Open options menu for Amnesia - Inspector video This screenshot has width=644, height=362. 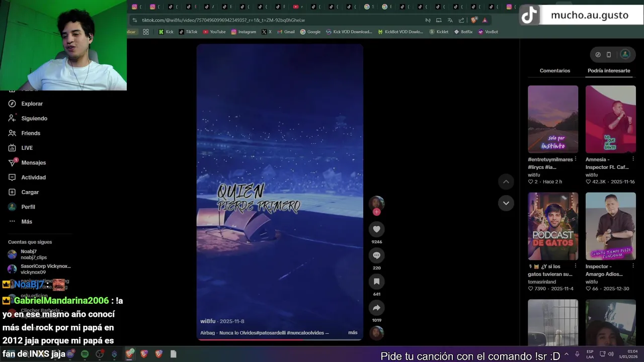633,159
